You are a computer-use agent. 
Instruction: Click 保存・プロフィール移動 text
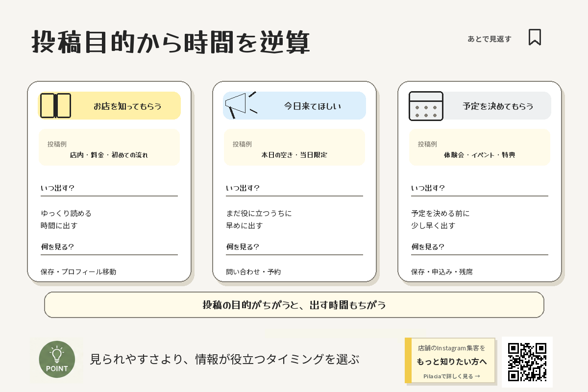click(78, 271)
